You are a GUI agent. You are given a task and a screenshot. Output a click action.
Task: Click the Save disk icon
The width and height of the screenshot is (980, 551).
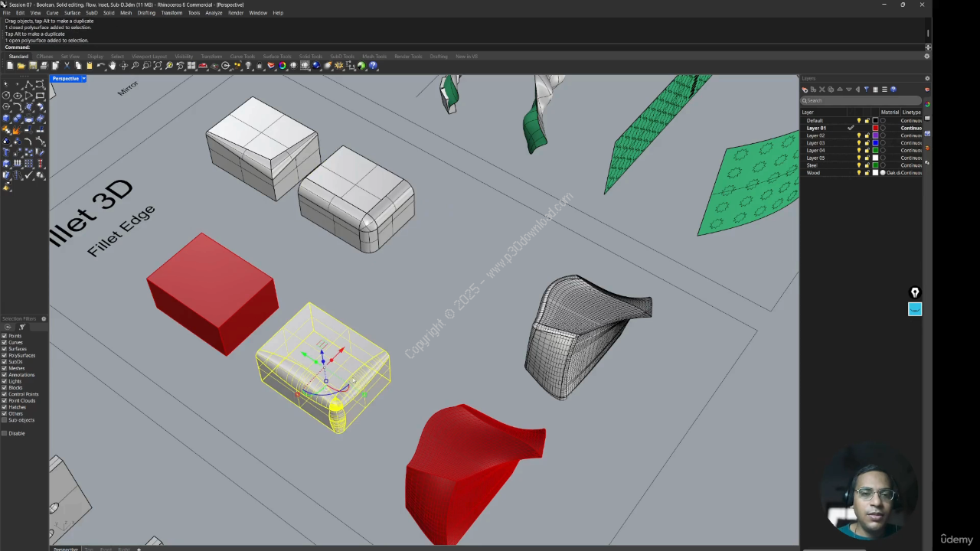click(32, 66)
